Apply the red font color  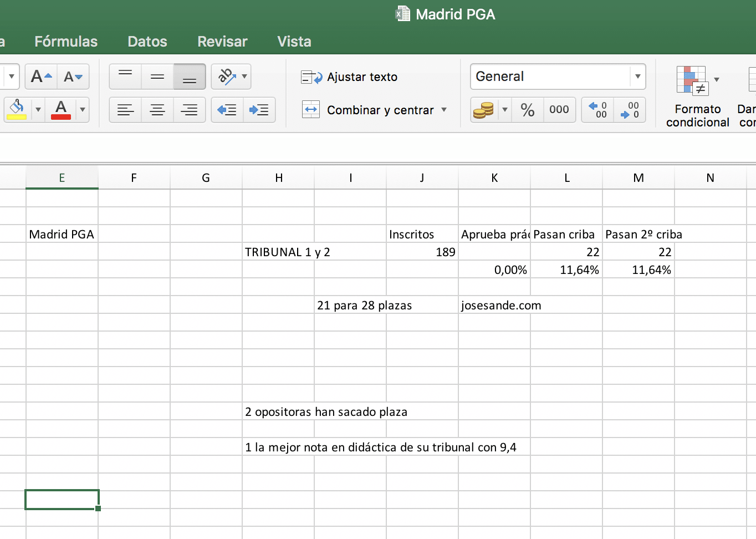click(61, 110)
